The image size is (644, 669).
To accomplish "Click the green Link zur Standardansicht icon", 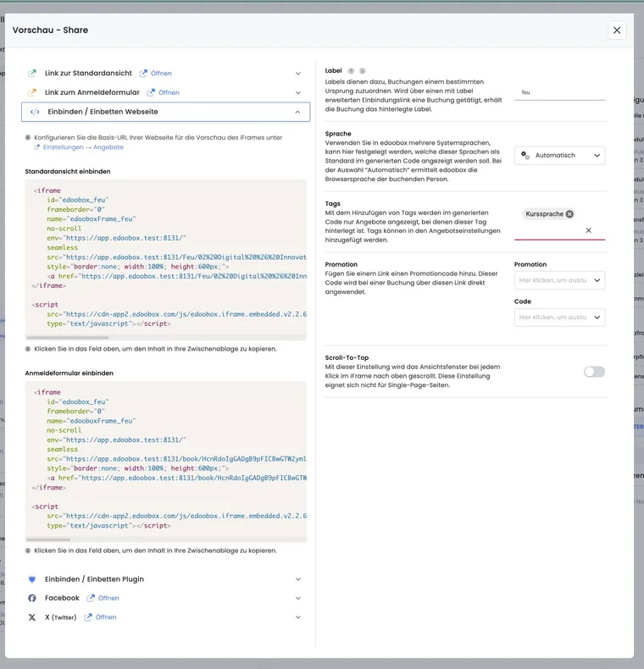I will [x=32, y=74].
